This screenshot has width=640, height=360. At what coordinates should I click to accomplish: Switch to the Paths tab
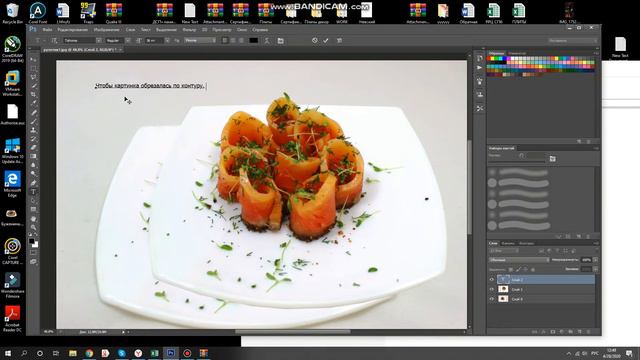[x=527, y=243]
